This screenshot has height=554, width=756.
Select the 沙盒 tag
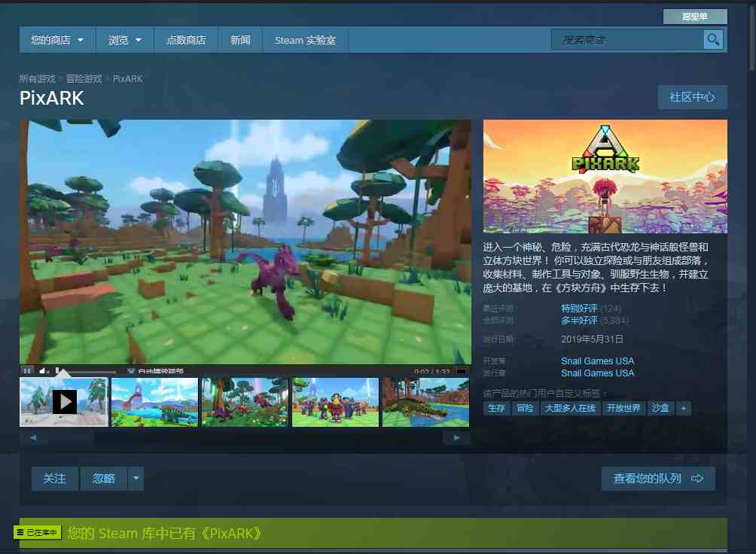click(x=660, y=409)
